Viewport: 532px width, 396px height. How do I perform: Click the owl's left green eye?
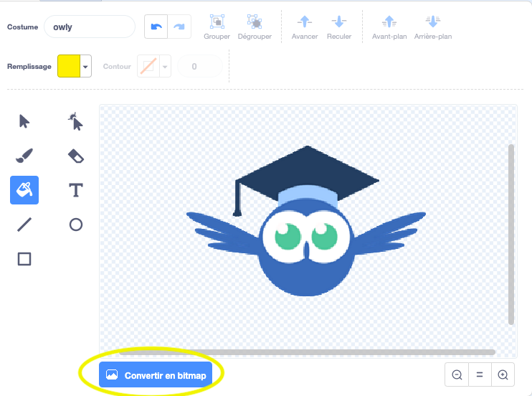288,236
